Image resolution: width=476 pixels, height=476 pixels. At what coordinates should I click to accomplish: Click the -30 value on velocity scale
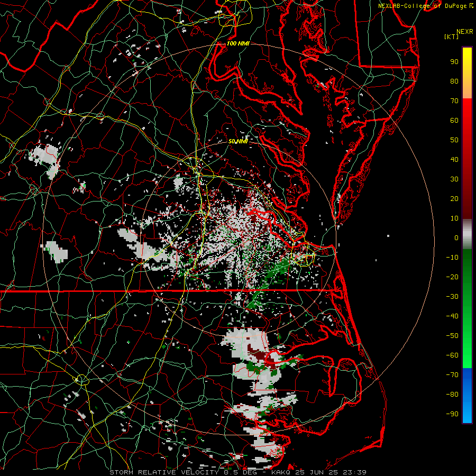[x=452, y=297]
